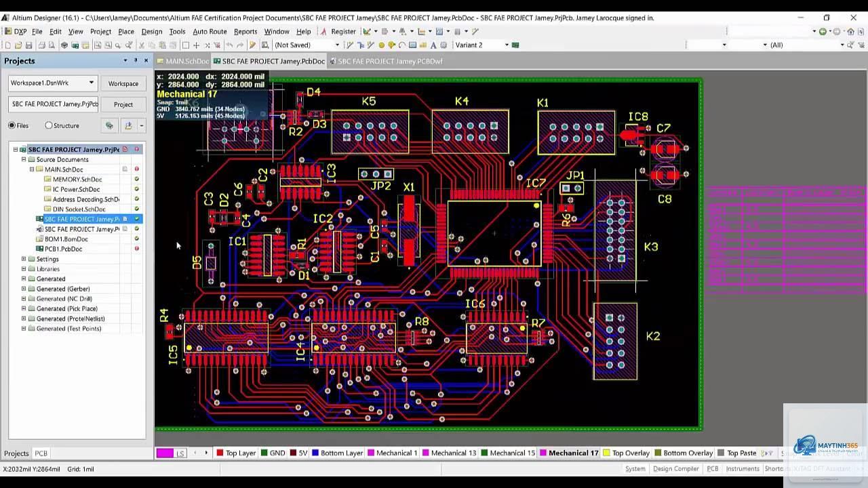868x488 pixels.
Task: Select the Interactive routing tool icon
Action: tap(349, 45)
